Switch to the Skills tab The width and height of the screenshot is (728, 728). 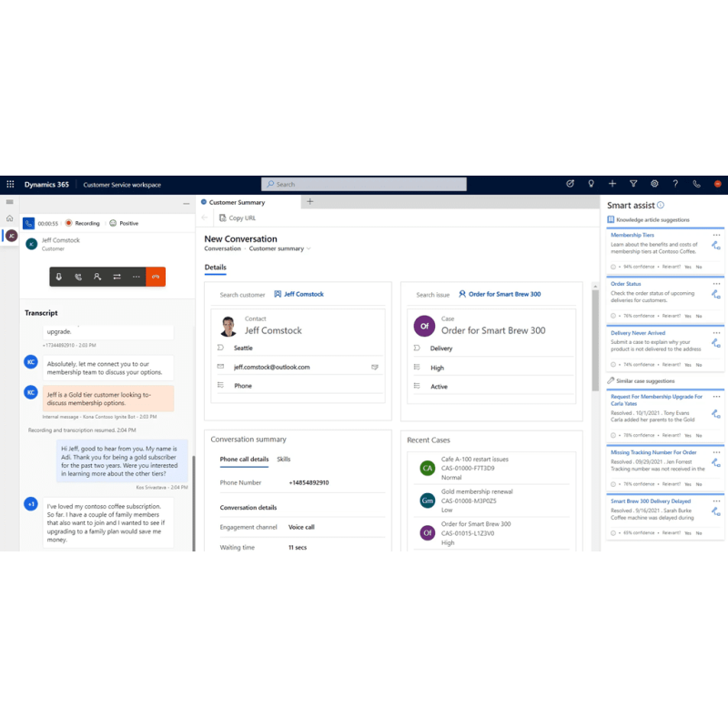[284, 460]
